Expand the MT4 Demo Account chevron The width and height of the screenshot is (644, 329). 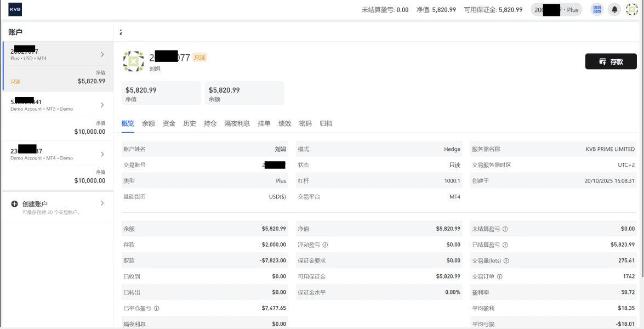click(102, 154)
